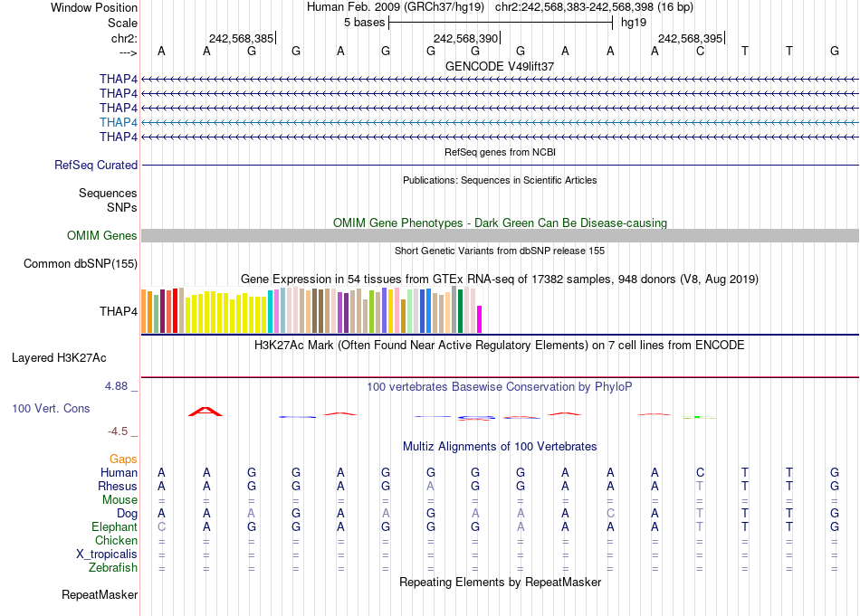Viewport: 860px width, 616px height.
Task: Click the large red PhyloP conservation peak
Action: tap(205, 412)
